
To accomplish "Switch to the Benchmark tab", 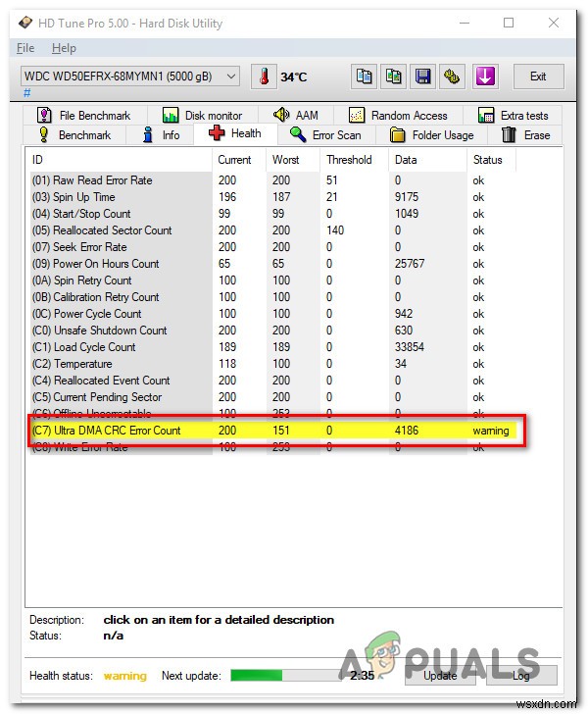I will coord(75,135).
